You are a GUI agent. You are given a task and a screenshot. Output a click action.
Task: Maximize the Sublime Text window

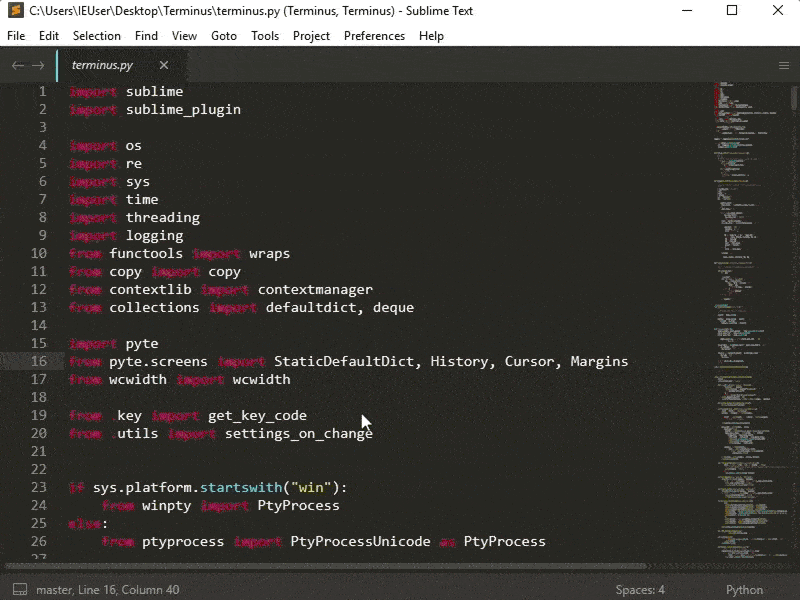click(732, 11)
